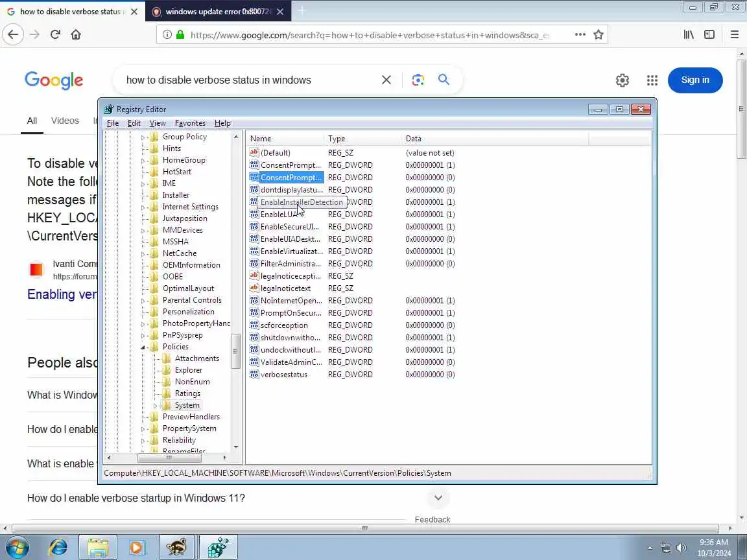747x560 pixels.
Task: Expand the Internet Settings registry key
Action: click(143, 207)
